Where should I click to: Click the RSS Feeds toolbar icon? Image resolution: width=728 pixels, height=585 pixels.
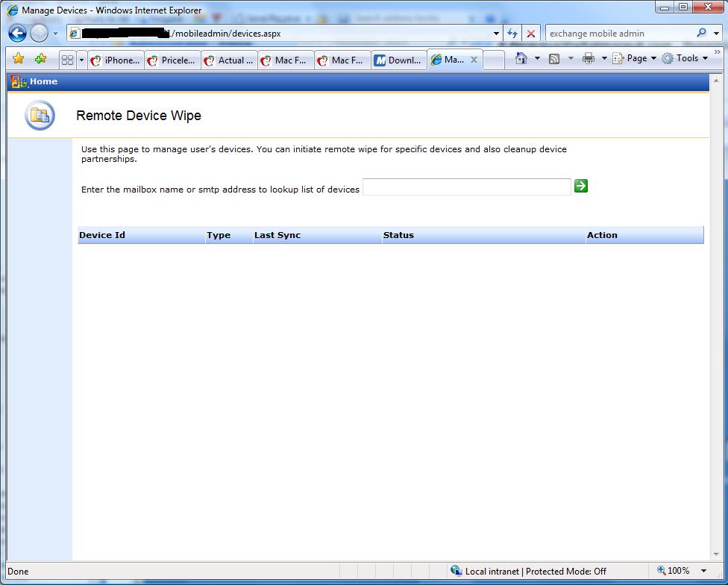(x=554, y=58)
